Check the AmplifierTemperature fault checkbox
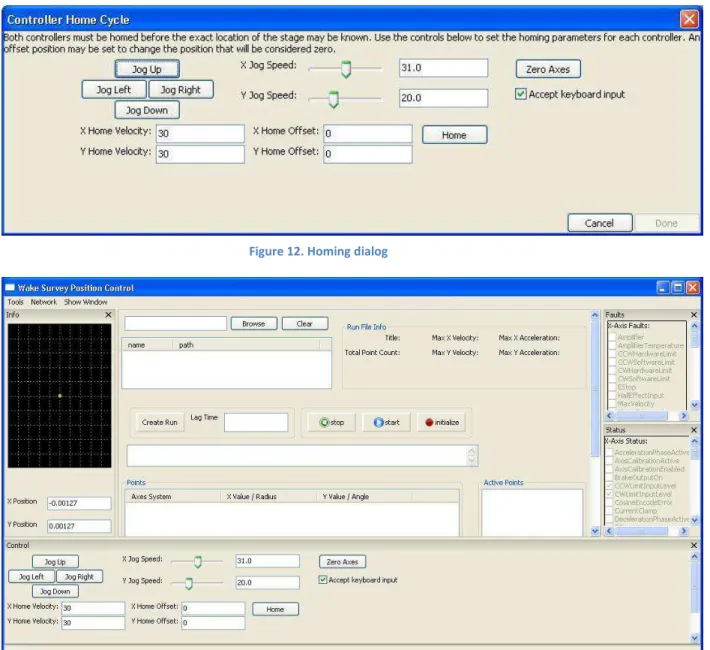The height and width of the screenshot is (650, 710). [612, 346]
